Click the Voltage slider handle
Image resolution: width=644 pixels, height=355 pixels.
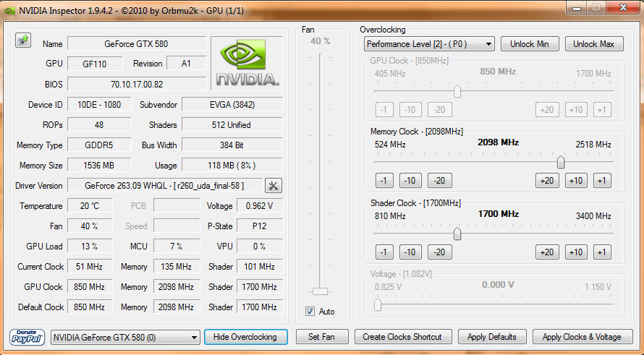point(378,305)
